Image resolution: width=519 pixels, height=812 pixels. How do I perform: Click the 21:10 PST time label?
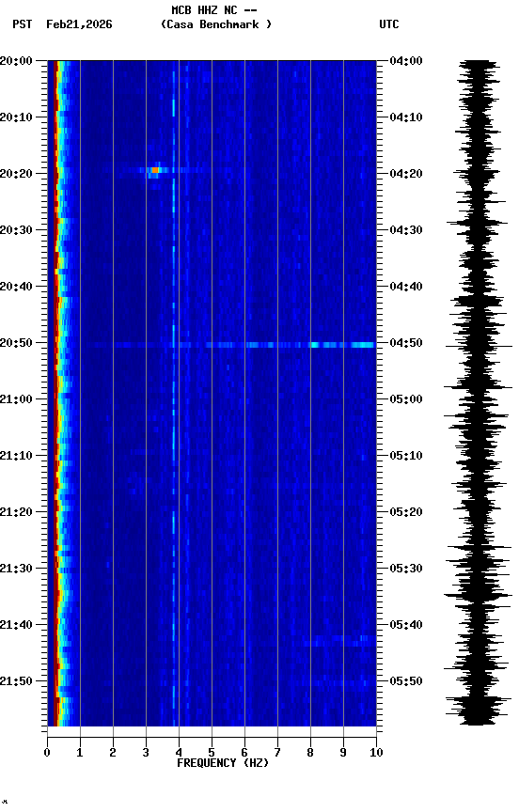point(16,456)
